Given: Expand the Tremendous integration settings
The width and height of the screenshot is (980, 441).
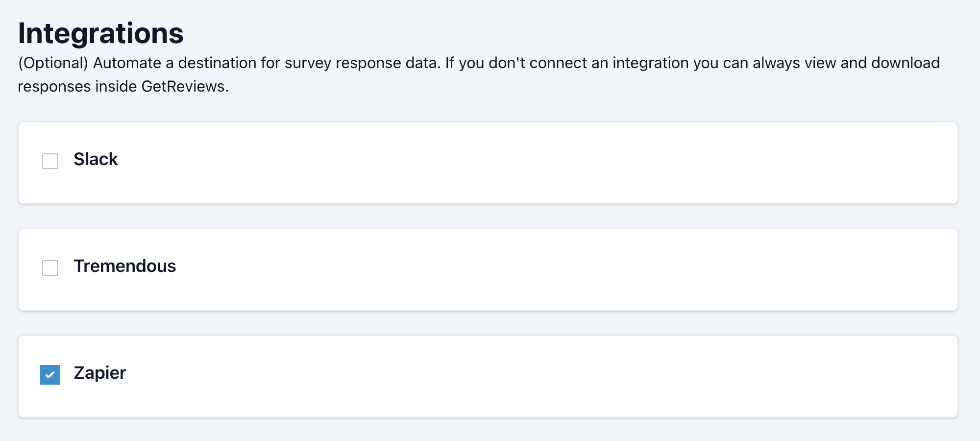Looking at the screenshot, I should pos(488,269).
